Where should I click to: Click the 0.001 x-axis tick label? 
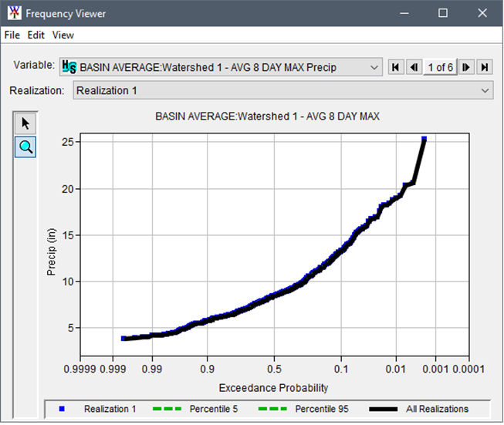[435, 369]
